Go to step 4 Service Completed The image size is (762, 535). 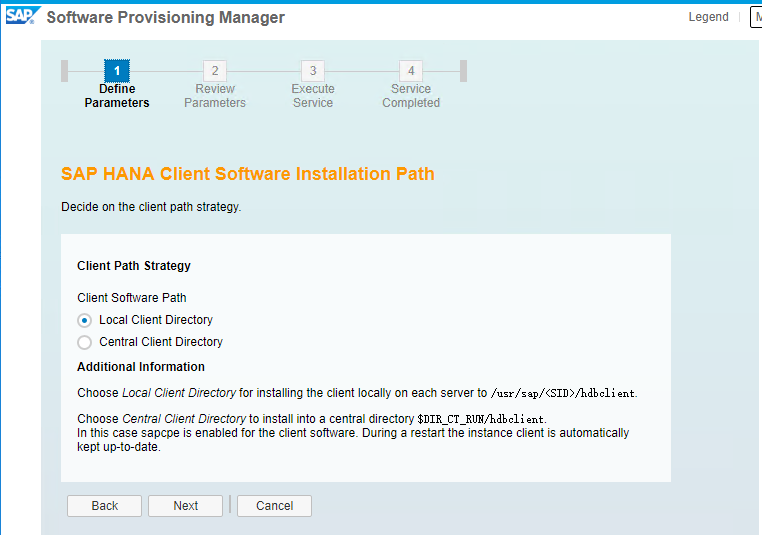click(x=411, y=71)
